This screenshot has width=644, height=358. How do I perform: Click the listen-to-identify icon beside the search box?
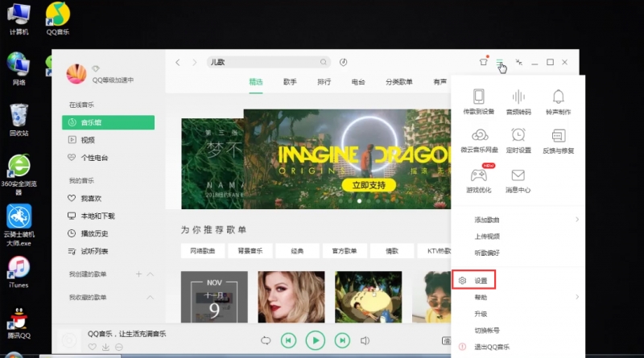(344, 62)
